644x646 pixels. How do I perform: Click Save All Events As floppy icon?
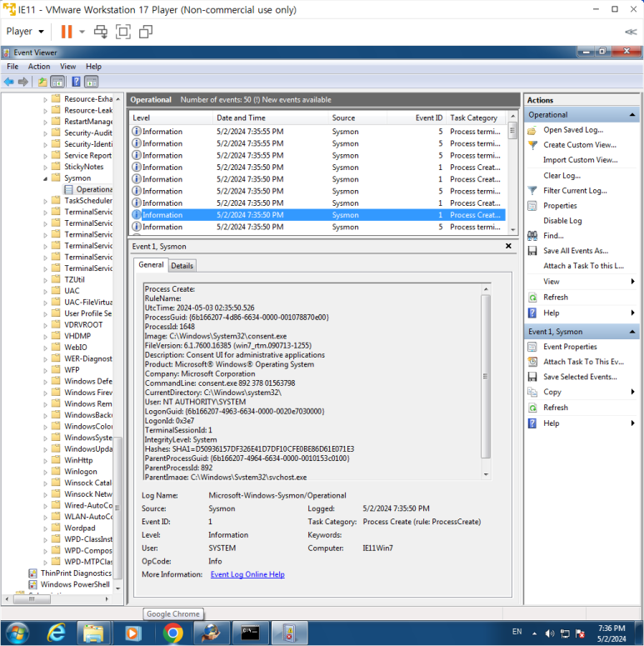[x=532, y=251]
